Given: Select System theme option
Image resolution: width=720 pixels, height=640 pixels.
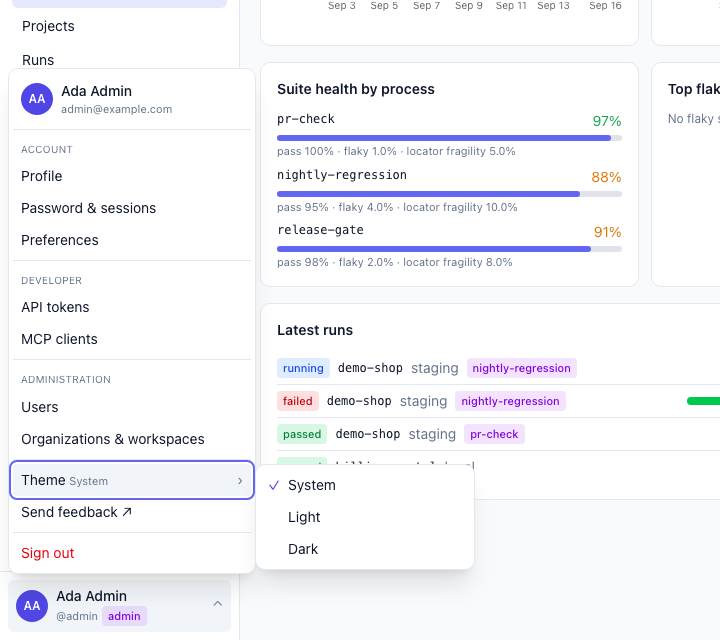Looking at the screenshot, I should (365, 485).
